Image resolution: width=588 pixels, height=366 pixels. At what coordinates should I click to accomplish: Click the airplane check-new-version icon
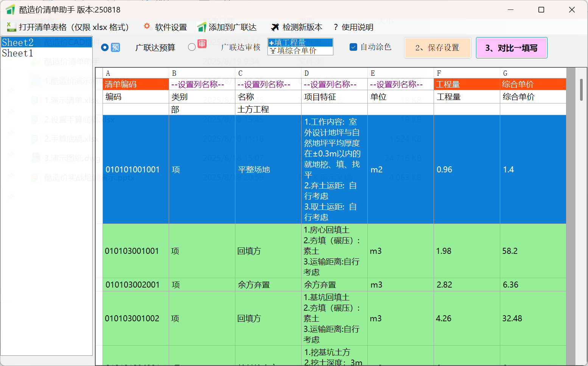(x=275, y=27)
